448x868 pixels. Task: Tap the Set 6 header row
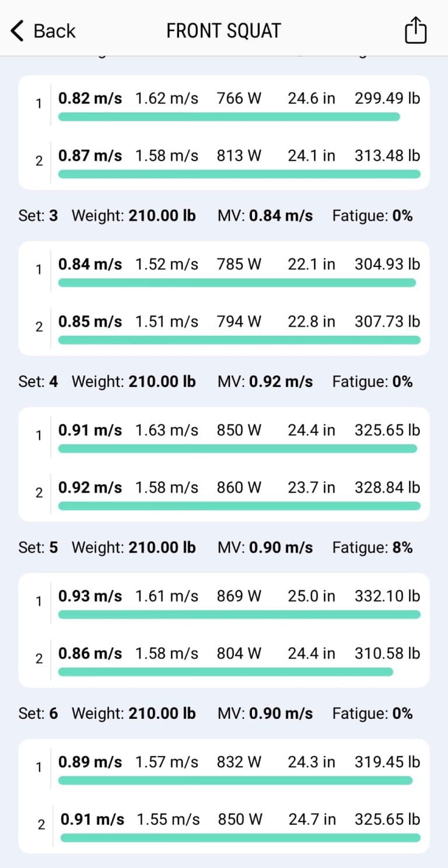click(215, 714)
